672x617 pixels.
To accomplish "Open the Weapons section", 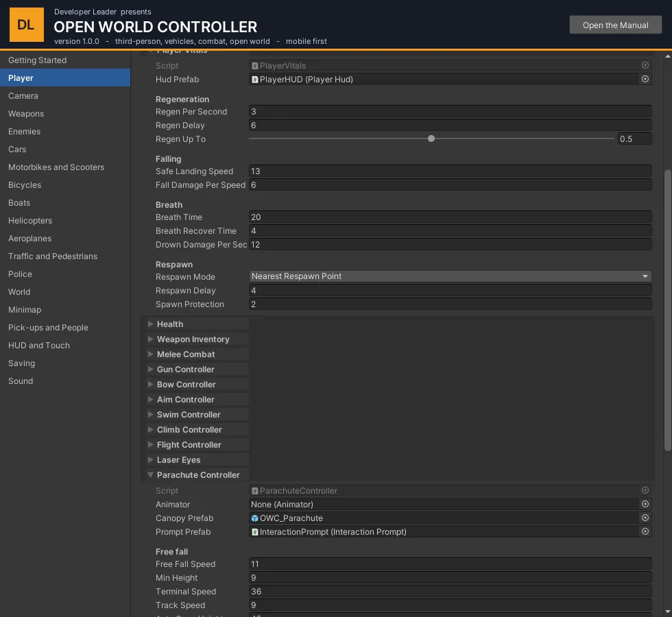I will point(65,114).
